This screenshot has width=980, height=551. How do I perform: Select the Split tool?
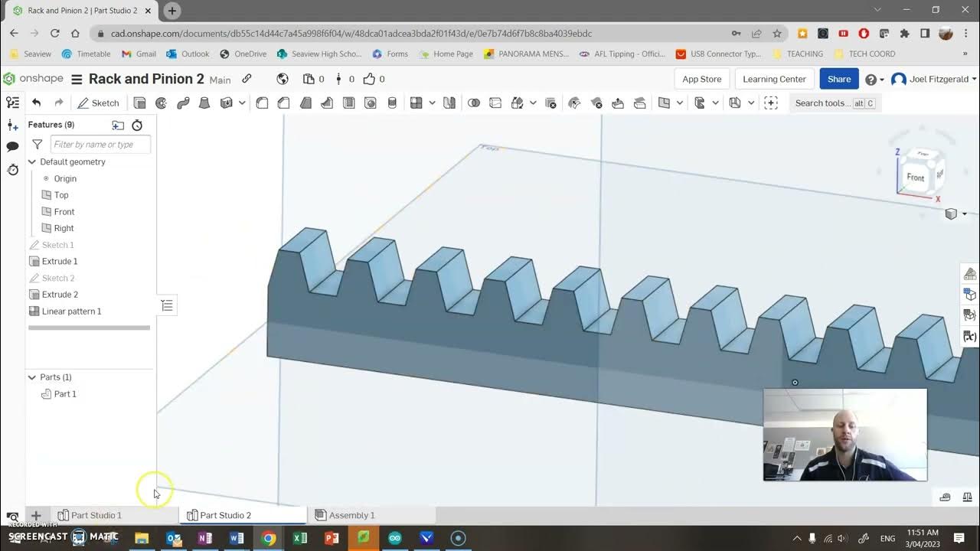(x=495, y=103)
